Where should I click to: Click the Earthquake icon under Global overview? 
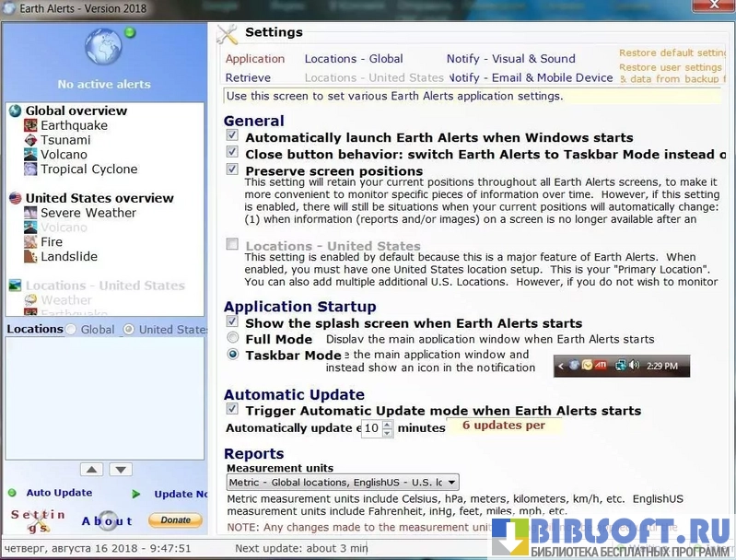(31, 126)
